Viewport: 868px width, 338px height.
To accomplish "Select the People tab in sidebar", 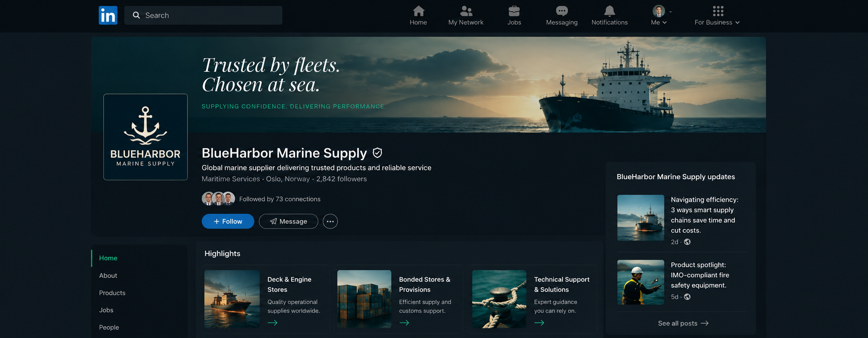I will [109, 327].
